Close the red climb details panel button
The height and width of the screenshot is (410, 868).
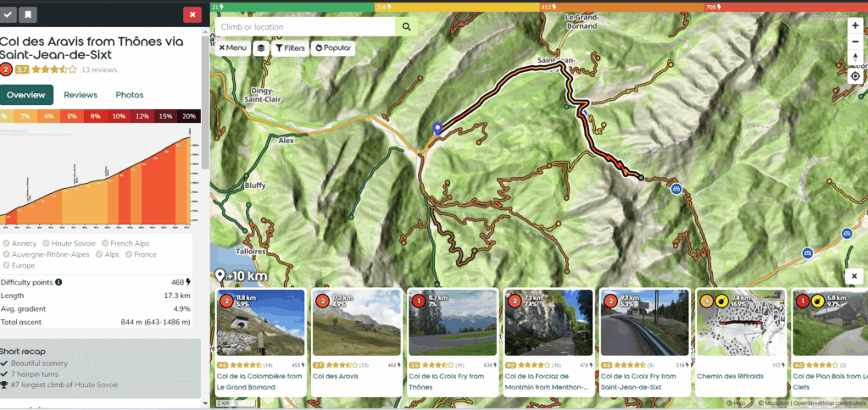point(192,14)
